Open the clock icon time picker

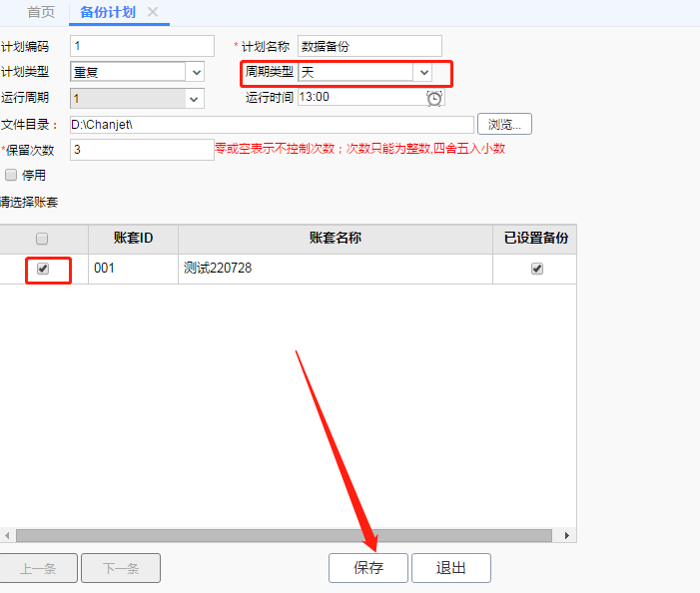pos(434,98)
